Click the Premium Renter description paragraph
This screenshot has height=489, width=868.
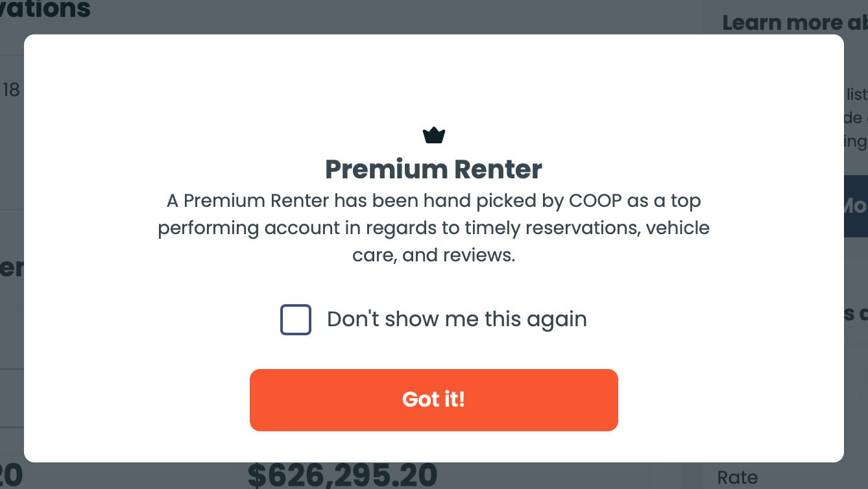(433, 228)
